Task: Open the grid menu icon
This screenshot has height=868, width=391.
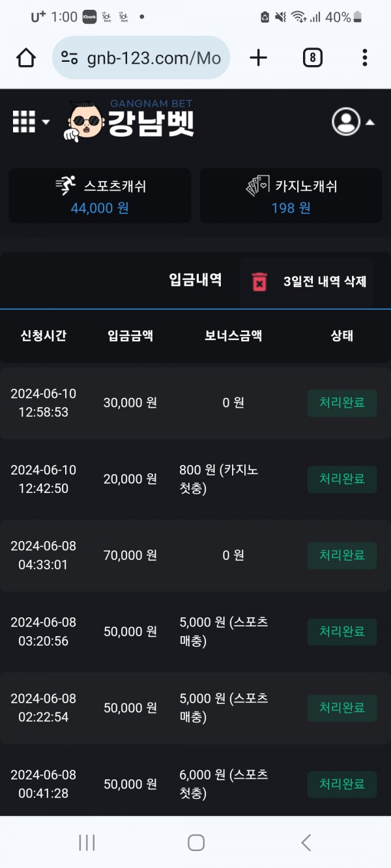Action: [24, 122]
